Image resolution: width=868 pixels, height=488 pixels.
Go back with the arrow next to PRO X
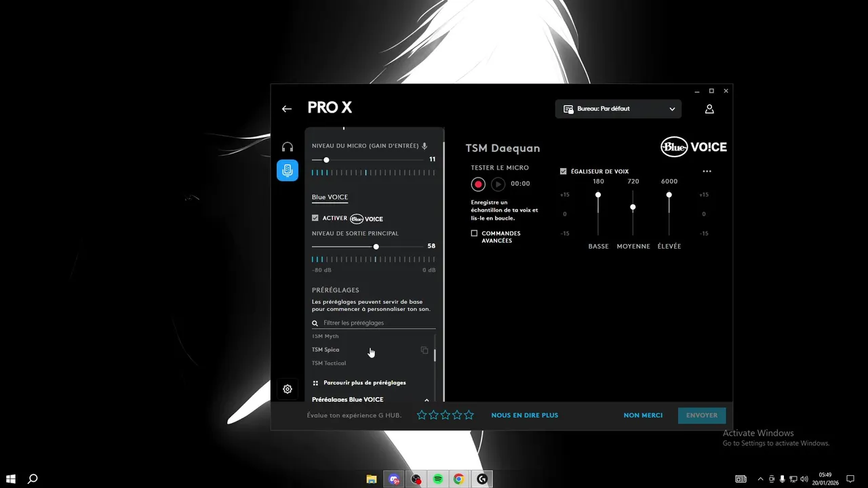[287, 108]
